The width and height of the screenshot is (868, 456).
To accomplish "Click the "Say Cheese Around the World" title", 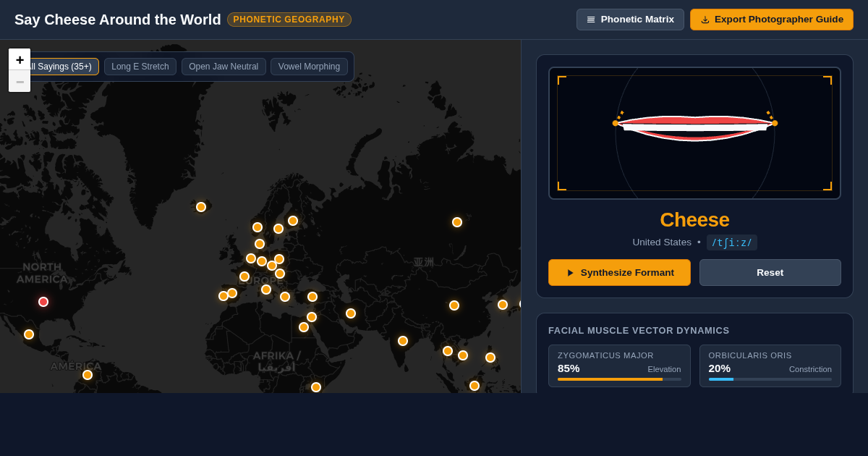I will [x=118, y=20].
